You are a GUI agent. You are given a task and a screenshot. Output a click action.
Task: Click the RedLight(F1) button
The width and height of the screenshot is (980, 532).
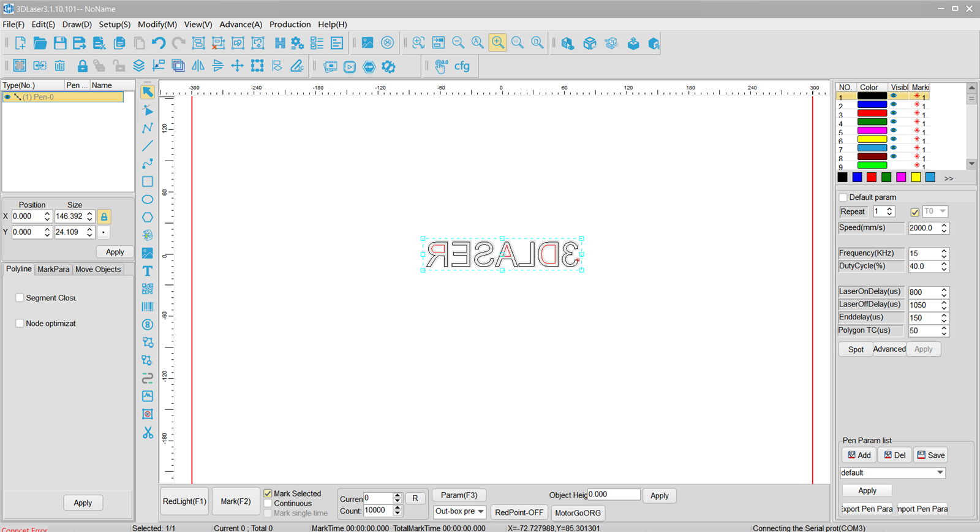tap(184, 501)
